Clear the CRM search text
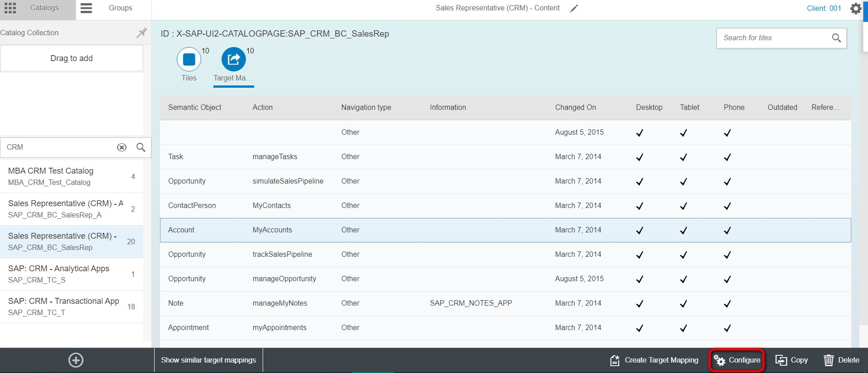The width and height of the screenshot is (868, 373). pyautogui.click(x=122, y=147)
